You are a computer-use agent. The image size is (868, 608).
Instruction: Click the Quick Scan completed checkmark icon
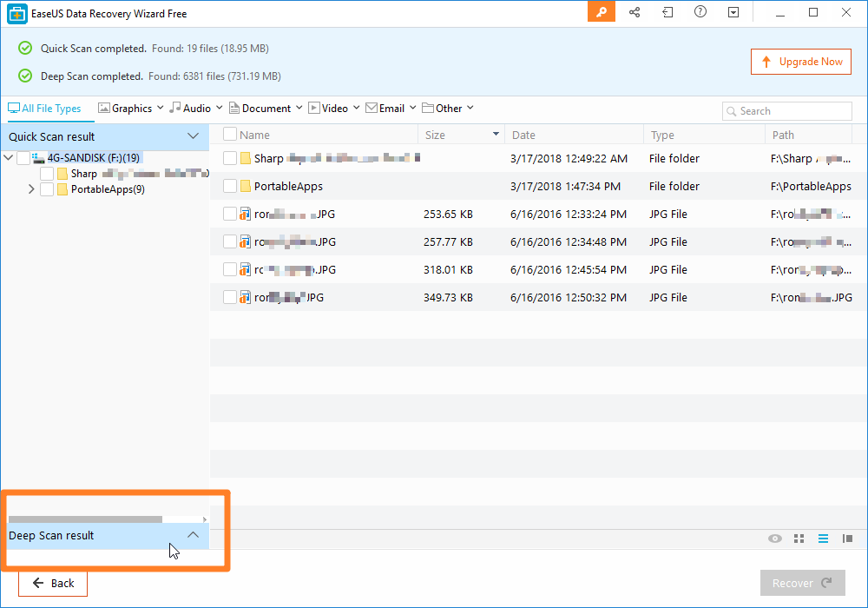coord(25,48)
